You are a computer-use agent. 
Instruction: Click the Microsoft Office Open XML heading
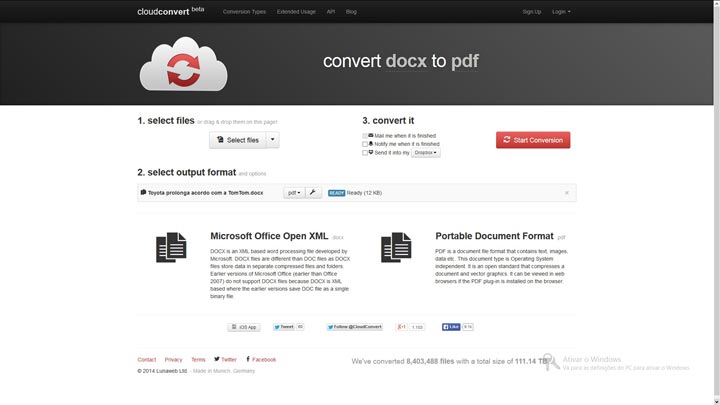pos(269,236)
